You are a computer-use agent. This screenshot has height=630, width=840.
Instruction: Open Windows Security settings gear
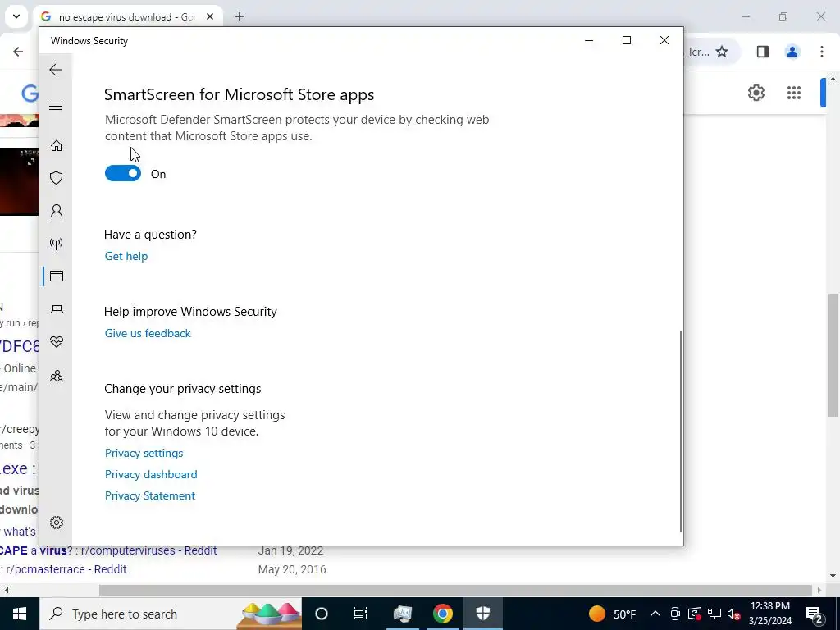coord(57,523)
